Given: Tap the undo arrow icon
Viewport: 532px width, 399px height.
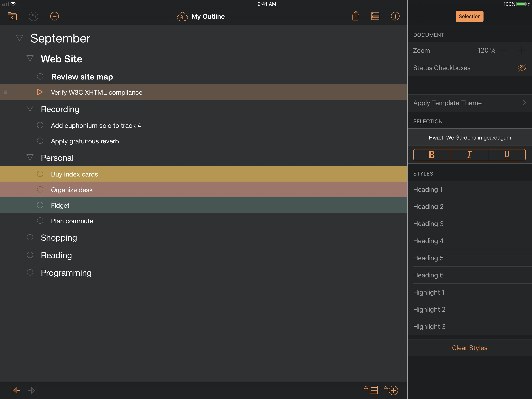Looking at the screenshot, I should pyautogui.click(x=33, y=16).
